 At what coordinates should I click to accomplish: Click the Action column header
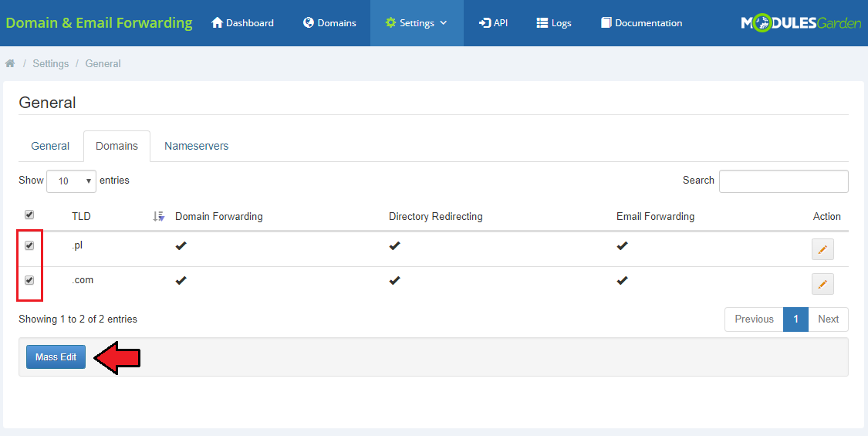point(827,217)
